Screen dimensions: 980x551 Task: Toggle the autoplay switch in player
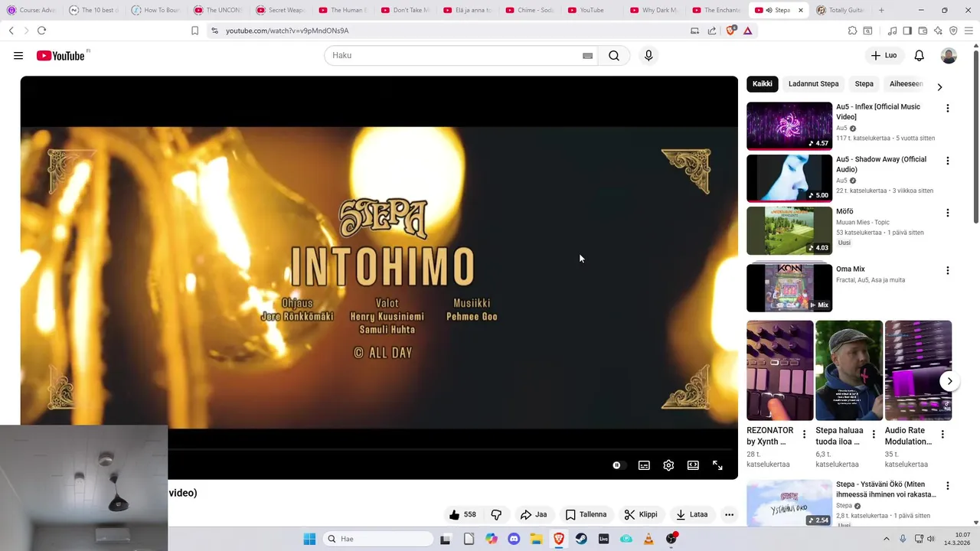pyautogui.click(x=619, y=465)
